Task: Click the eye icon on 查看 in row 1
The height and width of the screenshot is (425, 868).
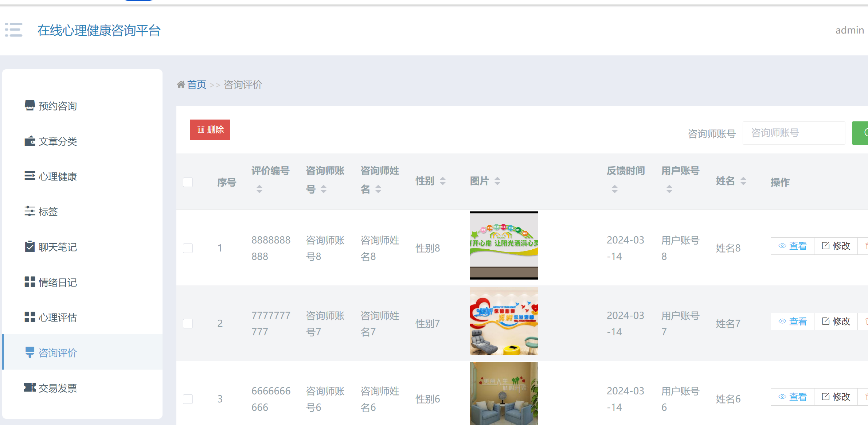Action: (782, 246)
